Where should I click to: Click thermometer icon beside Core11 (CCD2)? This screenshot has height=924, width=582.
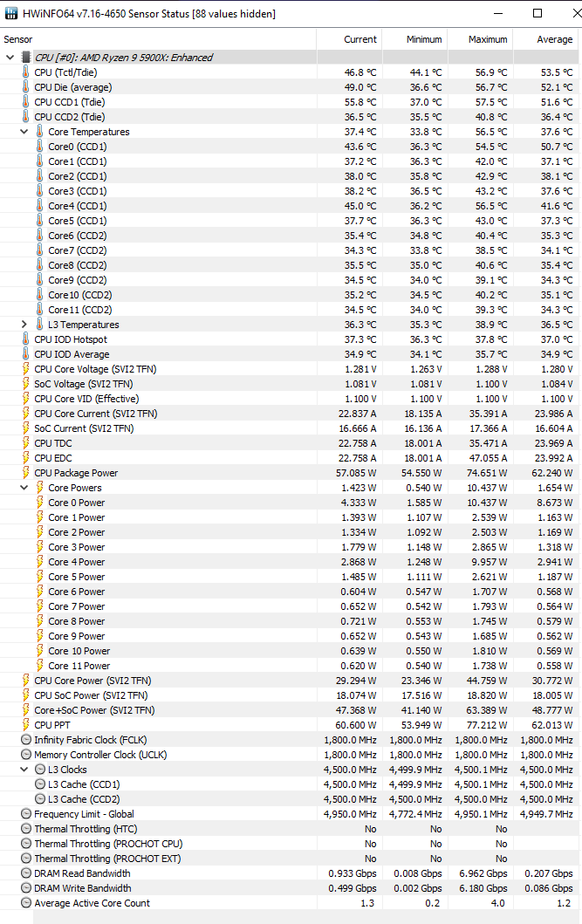pyautogui.click(x=39, y=310)
